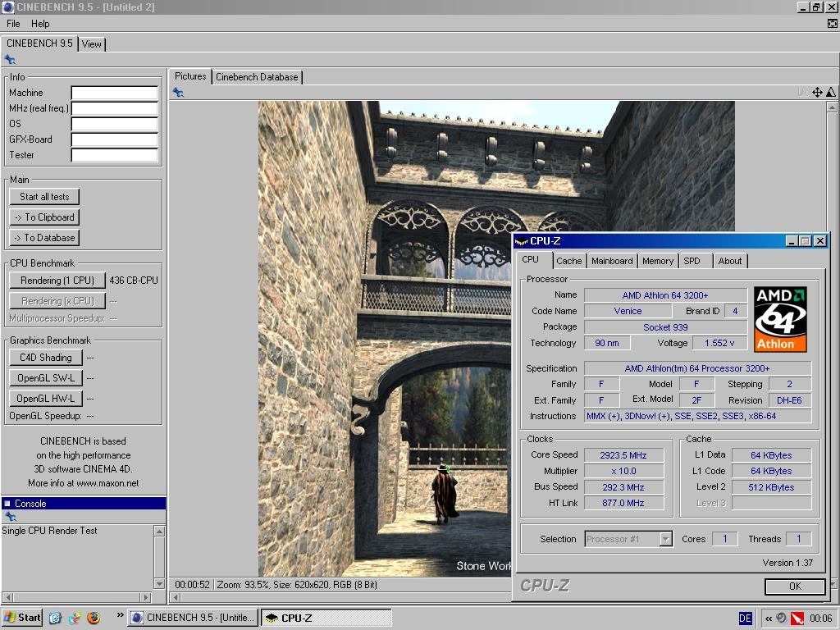The height and width of the screenshot is (630, 840).
Task: Click the CINEBENCH title bar app icon
Action: tap(7, 7)
